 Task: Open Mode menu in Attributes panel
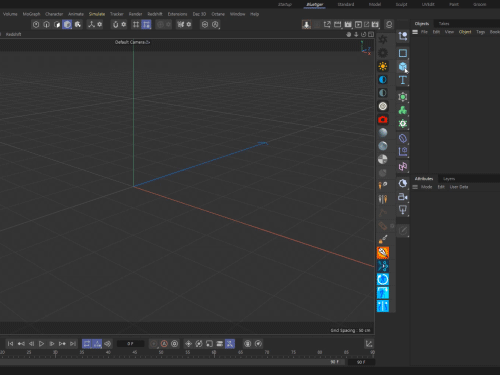click(x=426, y=187)
